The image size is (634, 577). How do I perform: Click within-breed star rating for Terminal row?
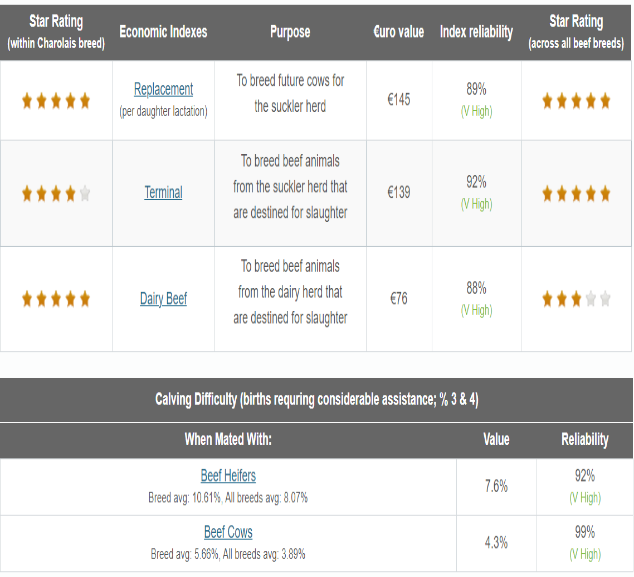coord(56,194)
